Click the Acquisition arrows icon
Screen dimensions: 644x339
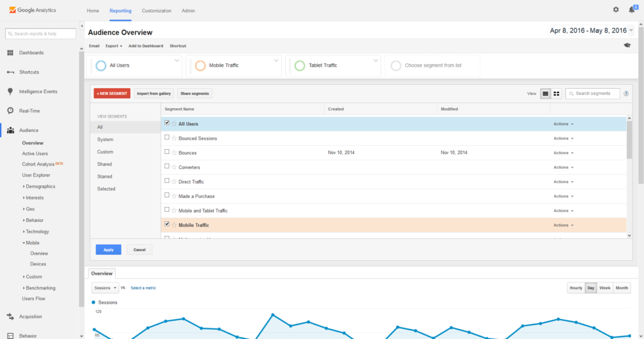pyautogui.click(x=10, y=316)
